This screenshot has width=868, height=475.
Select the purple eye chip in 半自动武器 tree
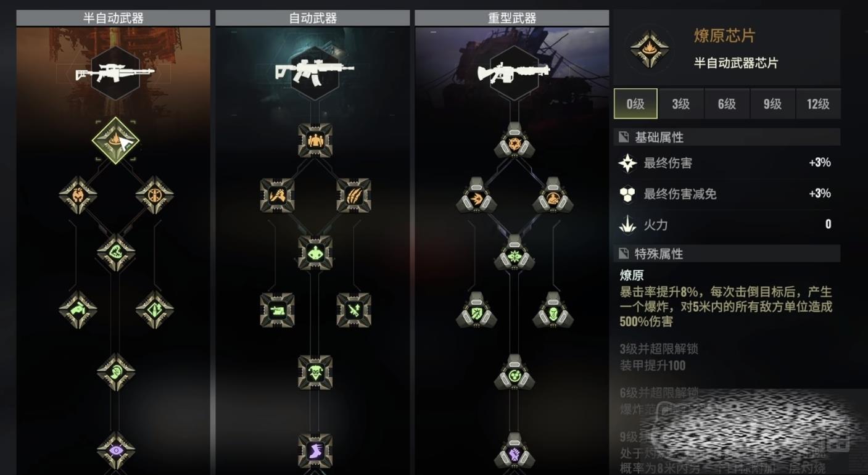116,450
